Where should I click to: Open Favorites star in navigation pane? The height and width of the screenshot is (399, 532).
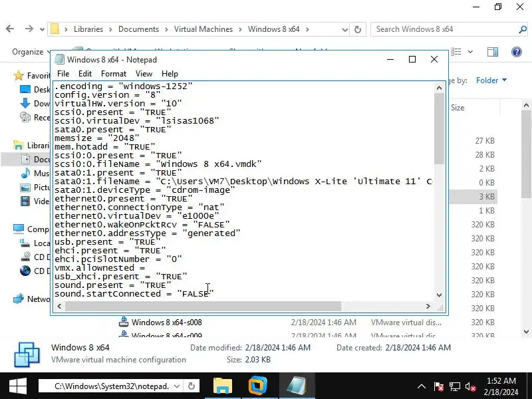(x=19, y=75)
